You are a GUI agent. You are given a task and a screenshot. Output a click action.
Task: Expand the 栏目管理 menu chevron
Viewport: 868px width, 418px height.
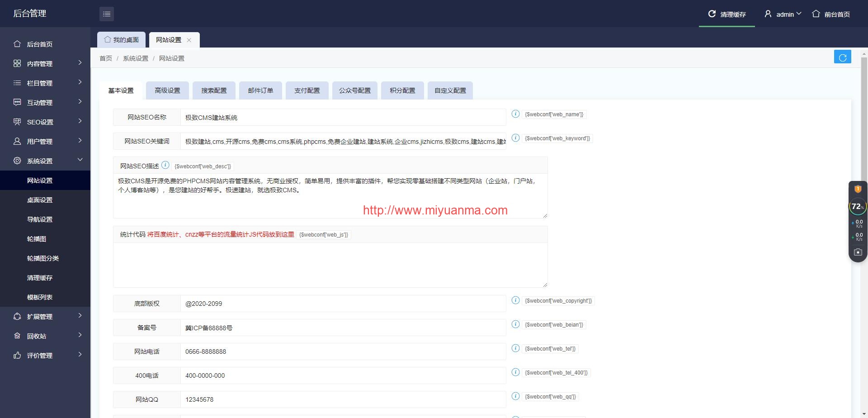(x=80, y=82)
